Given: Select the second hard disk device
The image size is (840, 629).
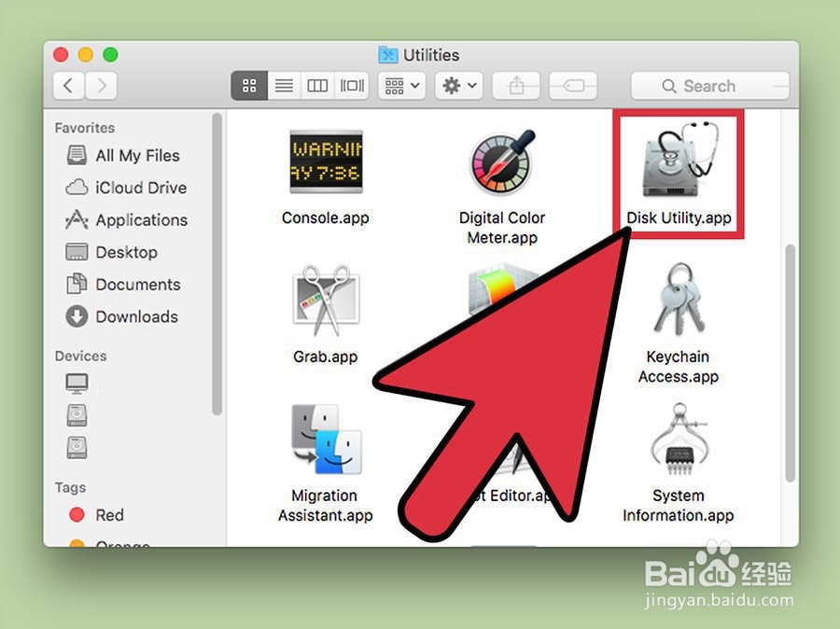Looking at the screenshot, I should click(x=77, y=447).
